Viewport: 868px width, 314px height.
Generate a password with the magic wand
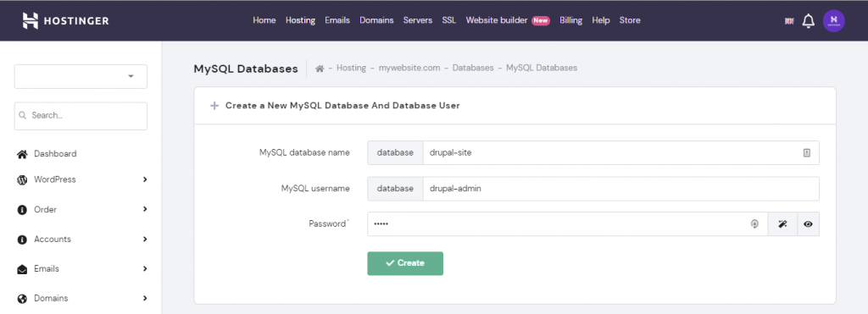click(782, 224)
